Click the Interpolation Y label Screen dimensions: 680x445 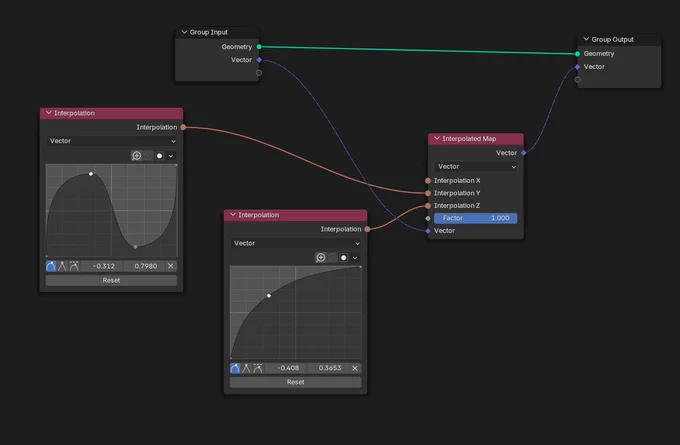(x=457, y=193)
